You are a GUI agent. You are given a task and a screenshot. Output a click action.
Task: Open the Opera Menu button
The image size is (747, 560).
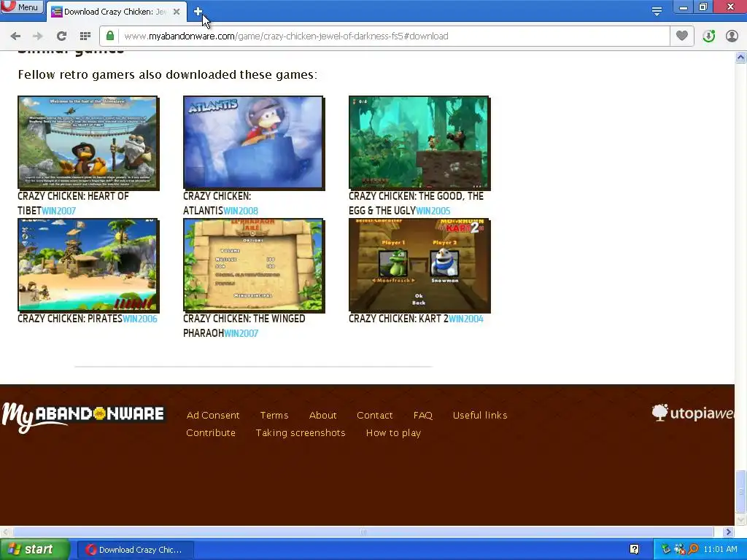(x=21, y=7)
